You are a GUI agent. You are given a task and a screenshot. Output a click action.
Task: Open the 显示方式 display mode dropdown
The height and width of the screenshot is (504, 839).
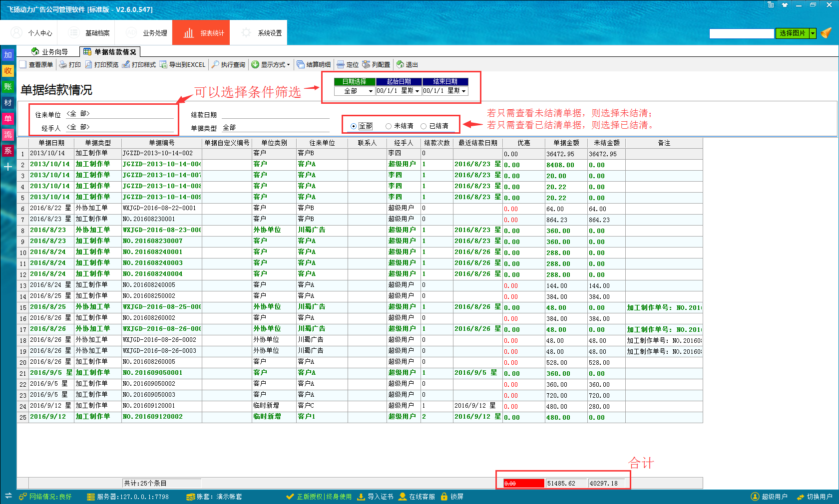tap(271, 64)
